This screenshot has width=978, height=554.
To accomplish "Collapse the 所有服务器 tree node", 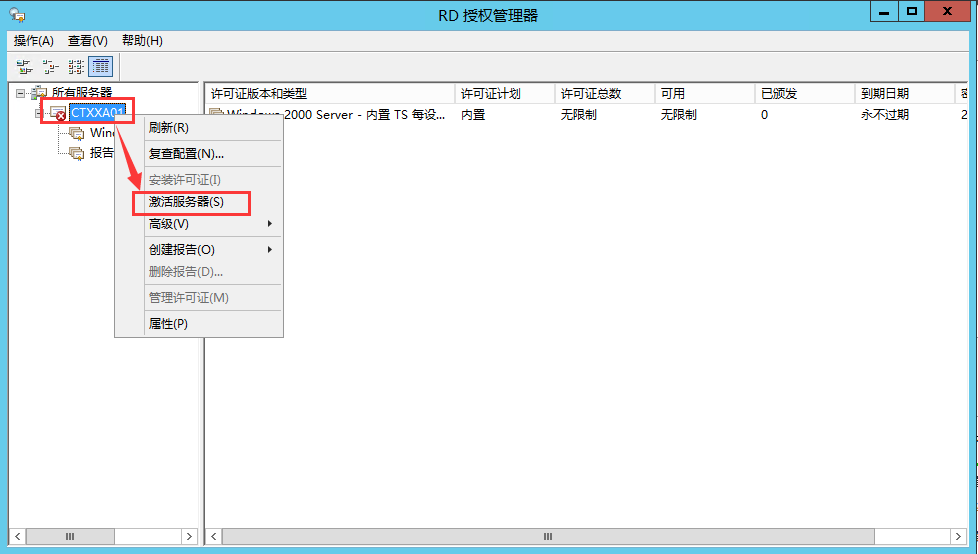I will 21,93.
